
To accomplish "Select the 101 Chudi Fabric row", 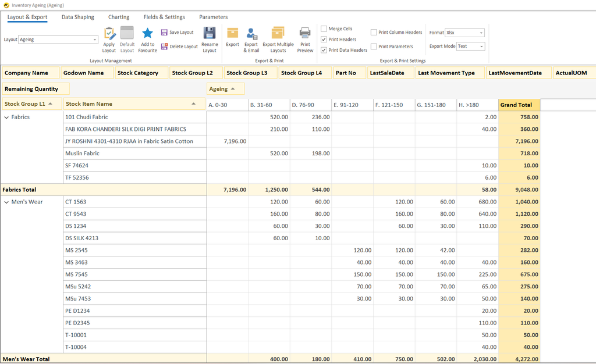I will tap(135, 117).
